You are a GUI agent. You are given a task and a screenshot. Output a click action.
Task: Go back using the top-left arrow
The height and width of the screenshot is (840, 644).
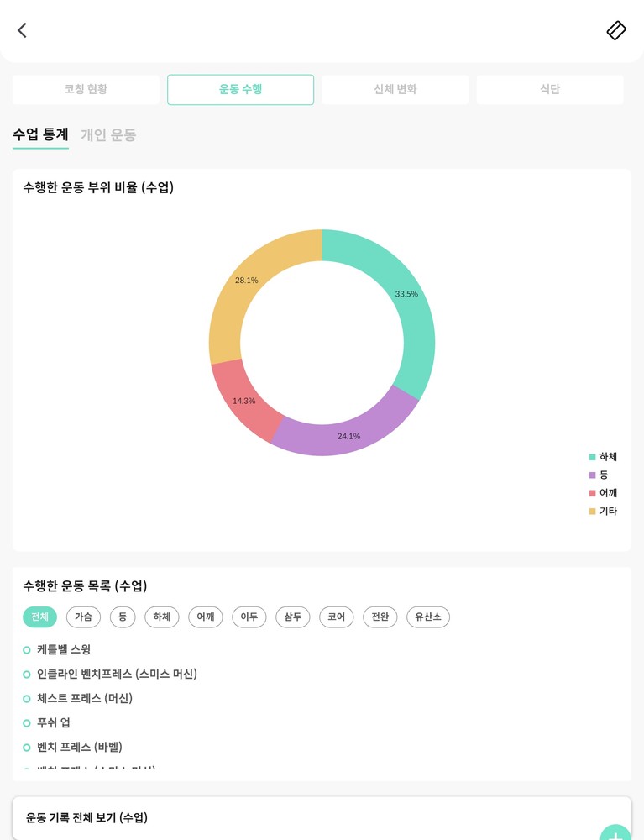point(22,30)
